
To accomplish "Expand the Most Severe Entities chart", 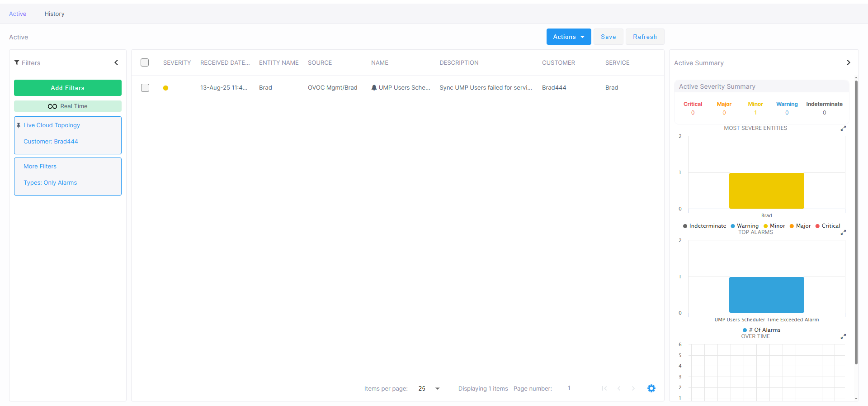I will click(843, 129).
